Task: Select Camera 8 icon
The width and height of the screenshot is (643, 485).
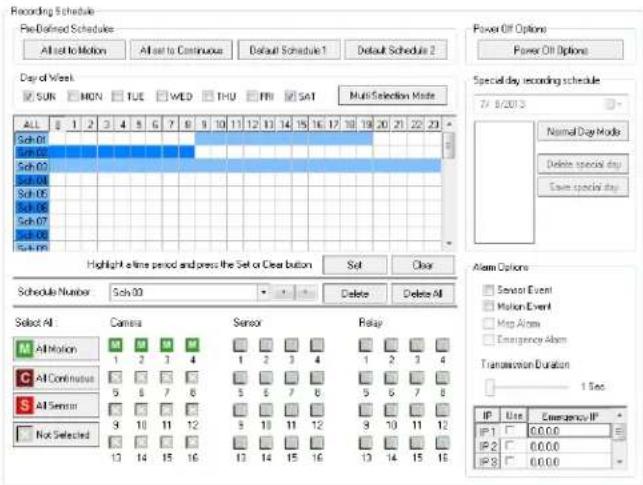Action: coord(192,377)
